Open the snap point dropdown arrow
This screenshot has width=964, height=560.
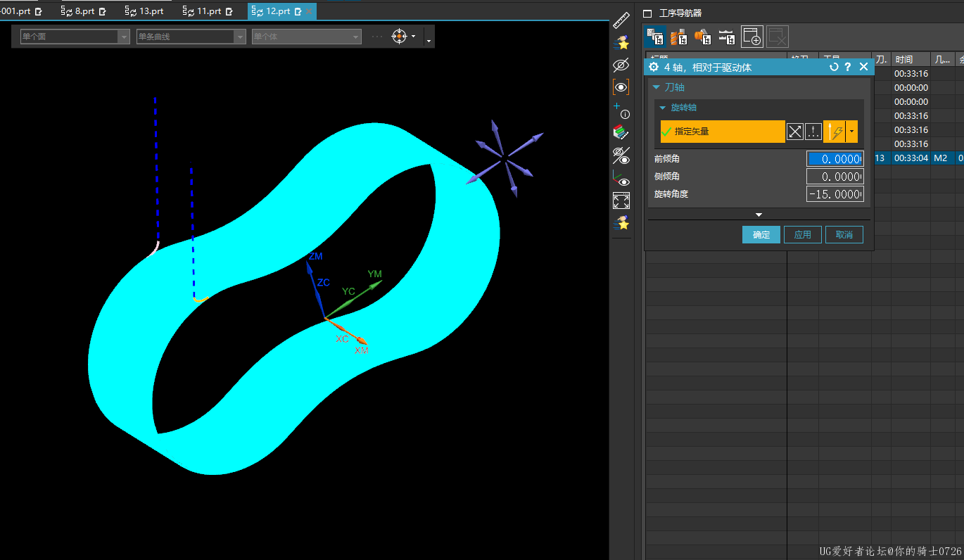click(x=414, y=37)
